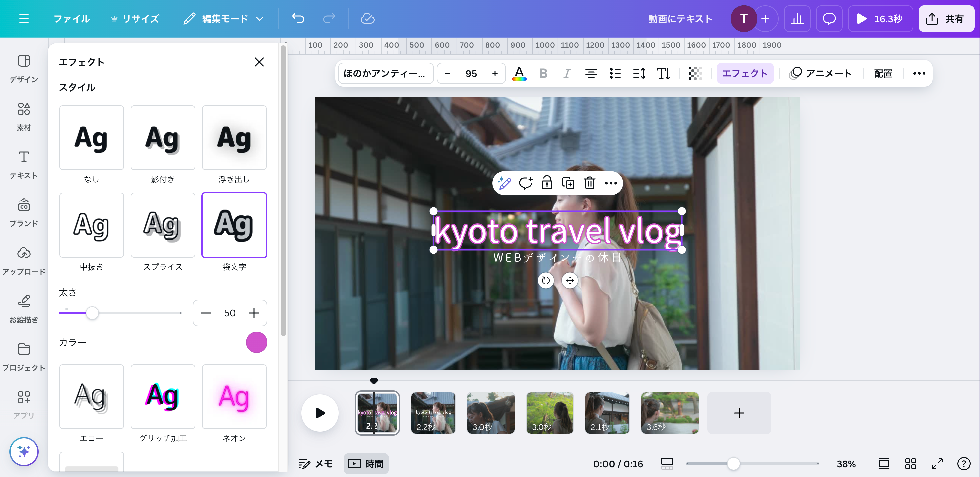Close the エフェクト panel
The width and height of the screenshot is (980, 477).
pos(259,62)
